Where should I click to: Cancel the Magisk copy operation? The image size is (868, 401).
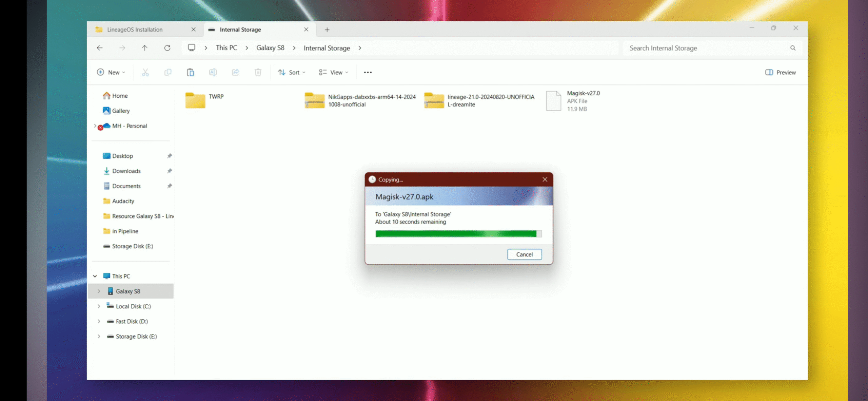pyautogui.click(x=524, y=254)
